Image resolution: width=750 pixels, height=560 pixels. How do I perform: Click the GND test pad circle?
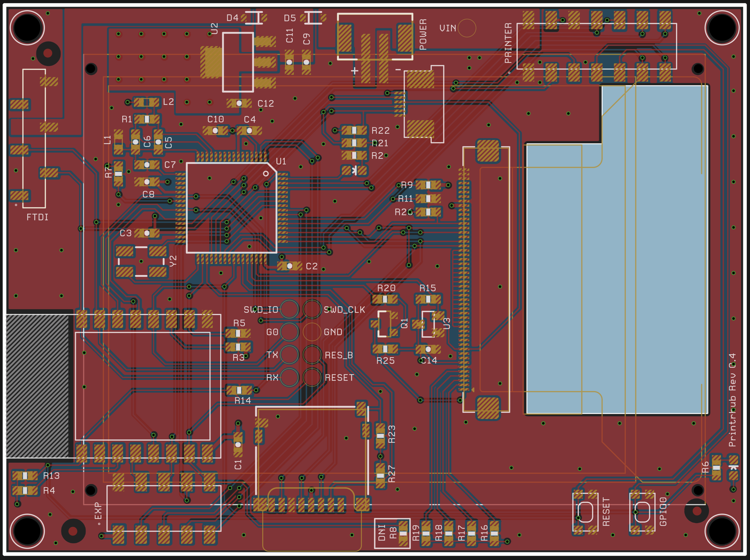click(312, 332)
